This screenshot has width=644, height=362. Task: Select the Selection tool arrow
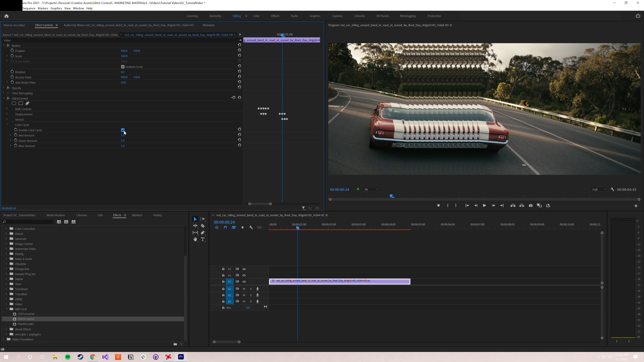(x=195, y=219)
